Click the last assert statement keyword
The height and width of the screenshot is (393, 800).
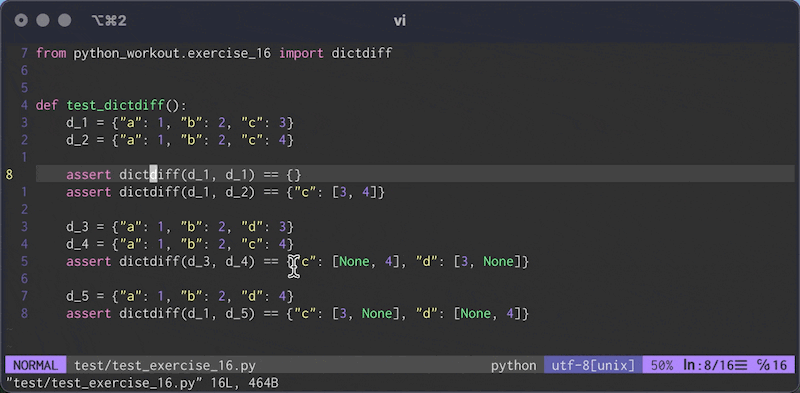88,313
